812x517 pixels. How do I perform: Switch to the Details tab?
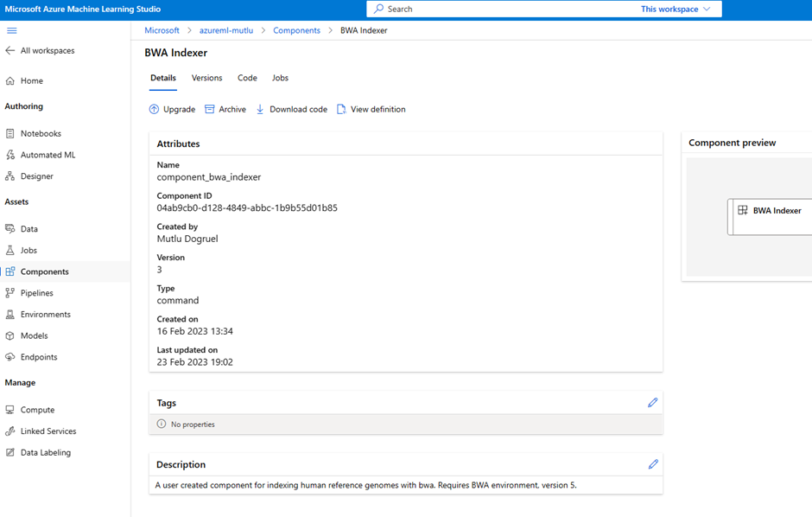coord(163,78)
